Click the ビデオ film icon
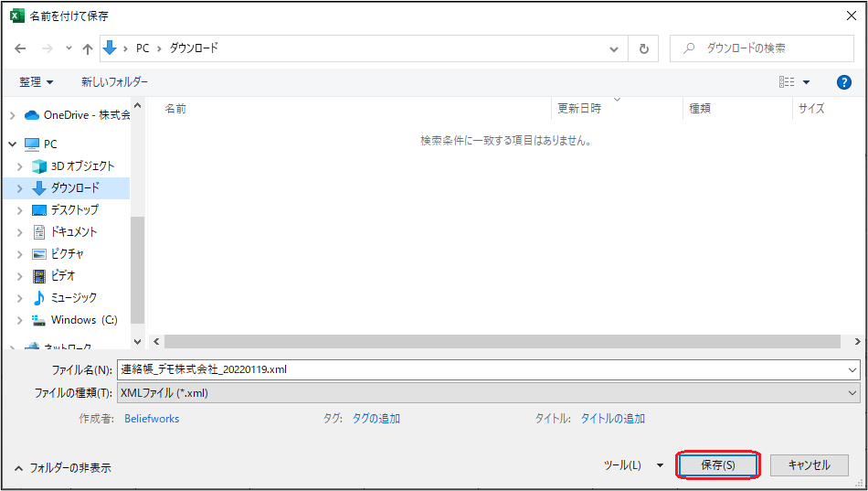Viewport: 868px width, 491px height. click(x=38, y=276)
